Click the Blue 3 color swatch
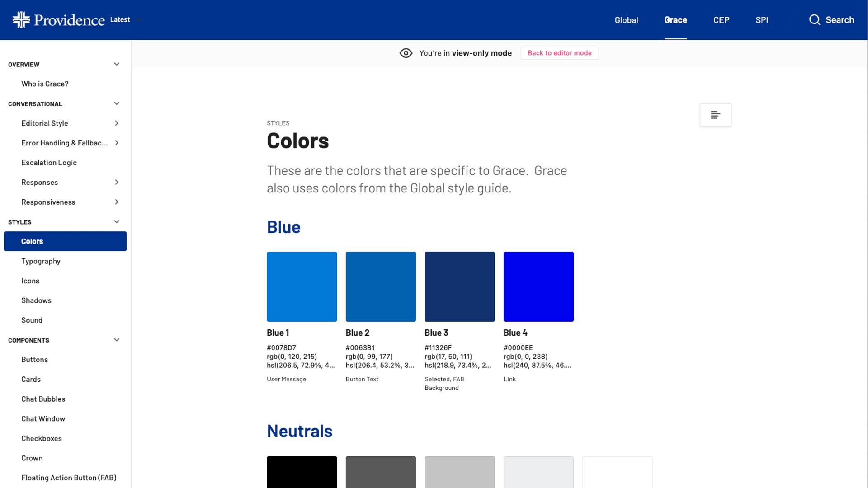This screenshot has height=488, width=868. (x=459, y=286)
